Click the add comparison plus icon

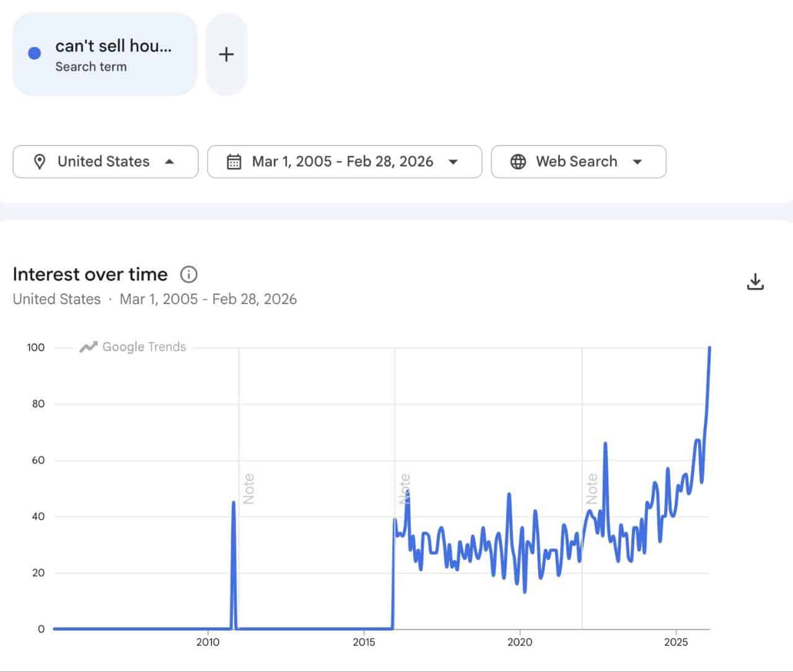click(226, 54)
